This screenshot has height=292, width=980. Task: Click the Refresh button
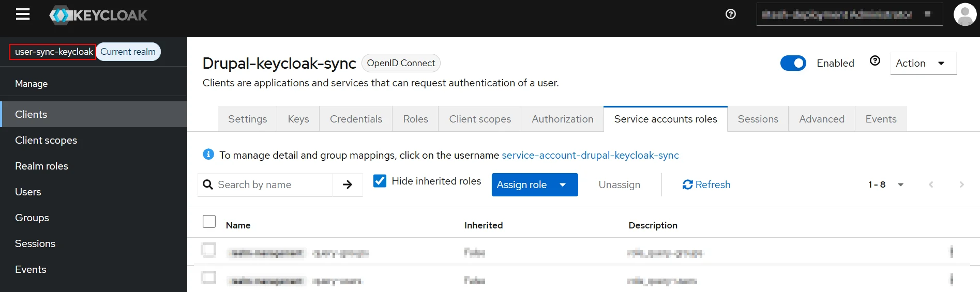point(706,185)
